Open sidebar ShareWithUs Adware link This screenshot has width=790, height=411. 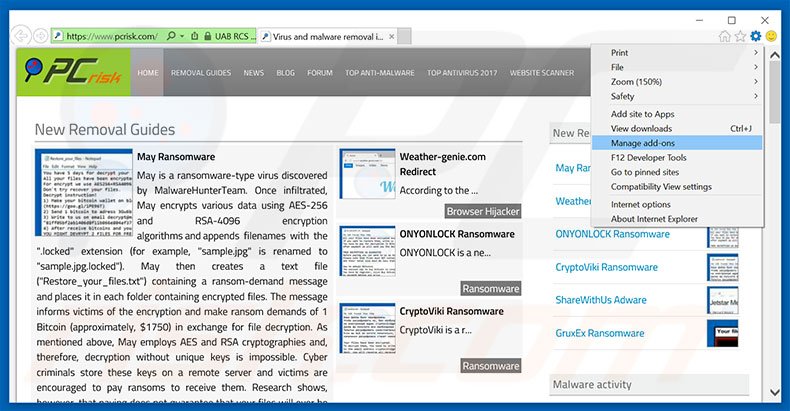pos(601,300)
